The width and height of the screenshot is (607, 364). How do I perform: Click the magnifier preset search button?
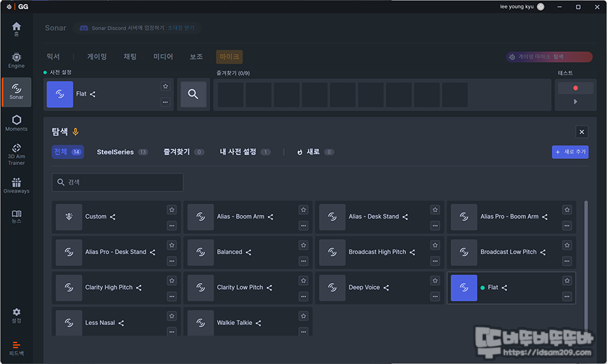(193, 94)
